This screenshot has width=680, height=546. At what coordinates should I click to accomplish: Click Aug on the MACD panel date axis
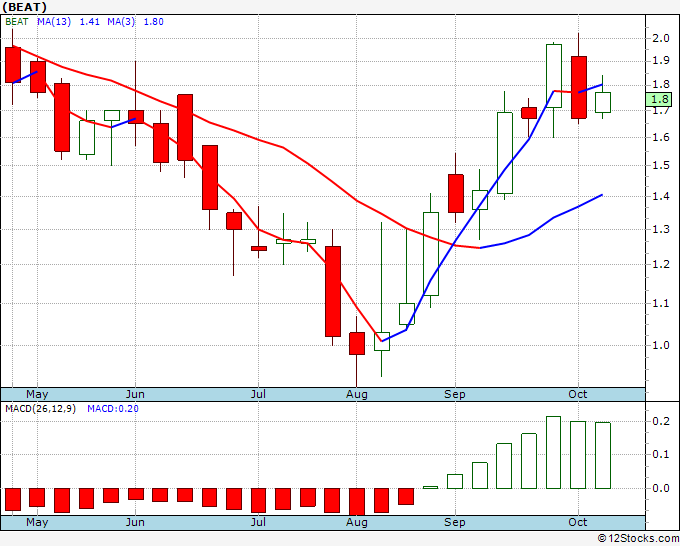356,522
